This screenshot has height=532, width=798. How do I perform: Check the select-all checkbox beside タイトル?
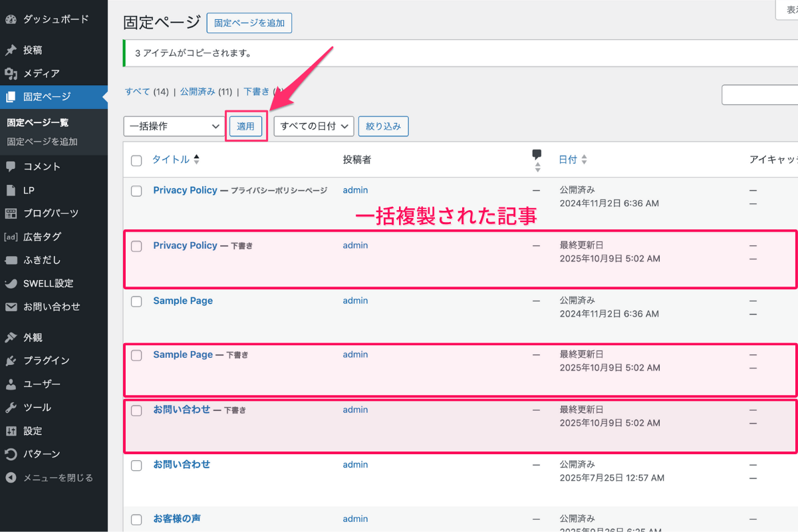[x=136, y=160]
